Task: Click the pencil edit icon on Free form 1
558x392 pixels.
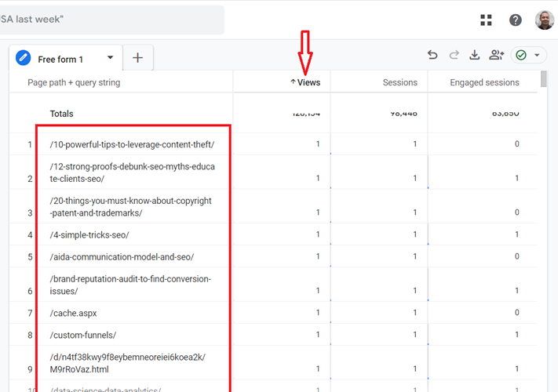Action: 23,57
